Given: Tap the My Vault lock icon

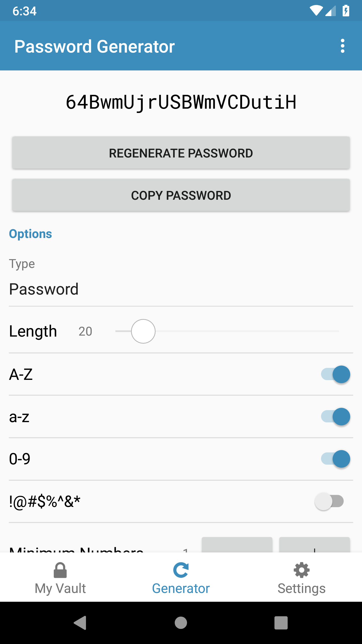Looking at the screenshot, I should pyautogui.click(x=60, y=570).
